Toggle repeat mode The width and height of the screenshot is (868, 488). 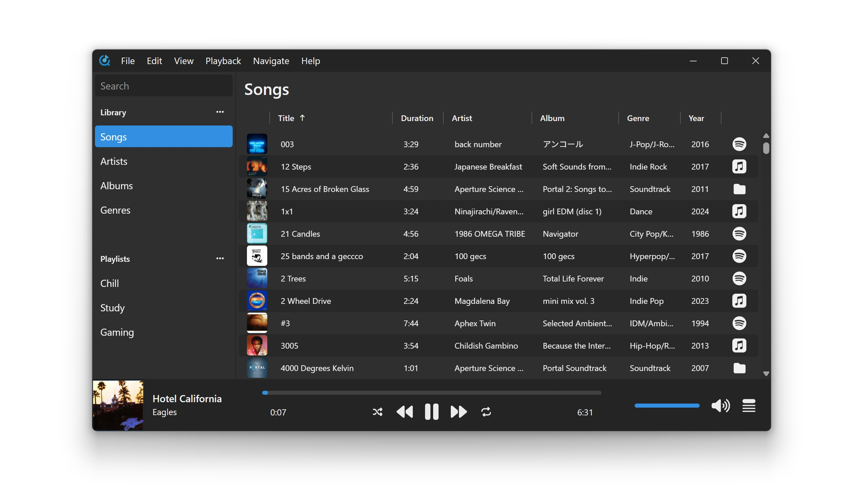486,412
